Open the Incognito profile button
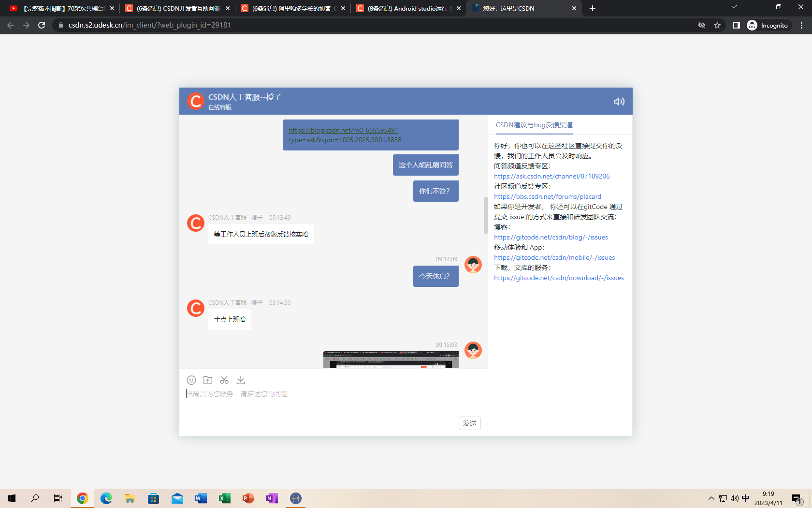 pyautogui.click(x=768, y=25)
